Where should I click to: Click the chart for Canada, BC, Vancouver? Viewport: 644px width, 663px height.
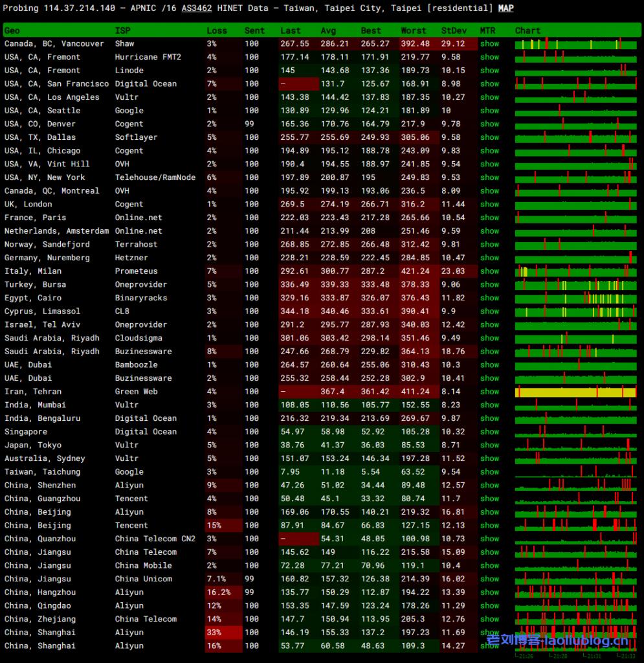pos(575,45)
